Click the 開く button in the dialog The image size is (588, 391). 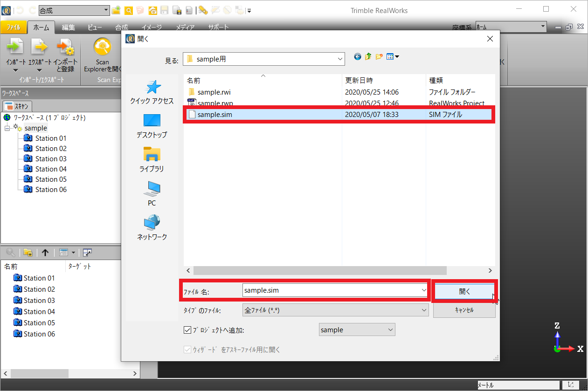point(464,291)
